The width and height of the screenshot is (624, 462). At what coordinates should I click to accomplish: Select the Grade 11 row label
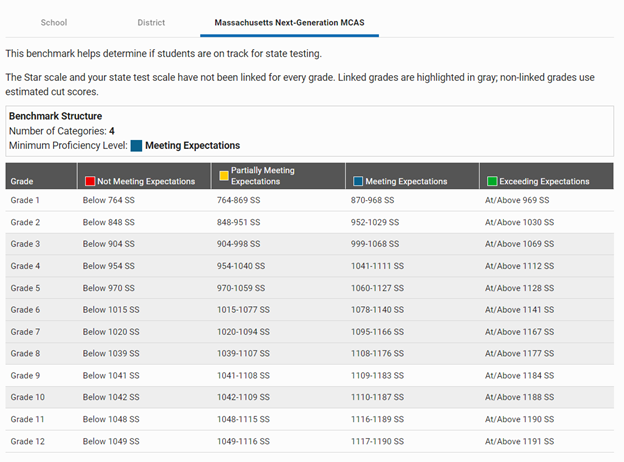[x=27, y=419]
